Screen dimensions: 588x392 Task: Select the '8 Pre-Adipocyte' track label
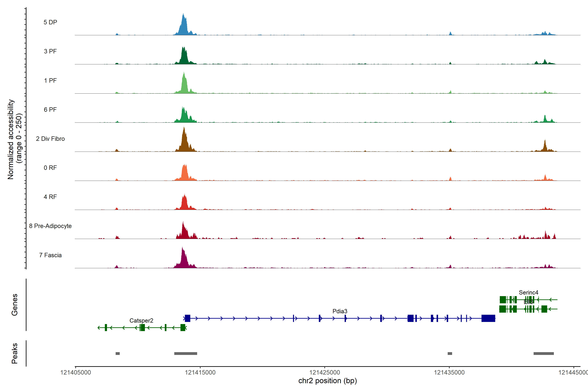pyautogui.click(x=50, y=226)
